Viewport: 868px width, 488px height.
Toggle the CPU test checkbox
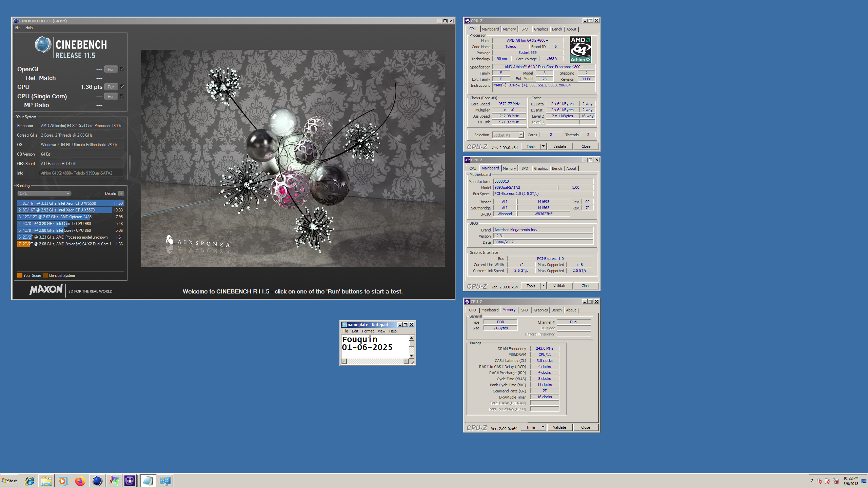[x=122, y=86]
